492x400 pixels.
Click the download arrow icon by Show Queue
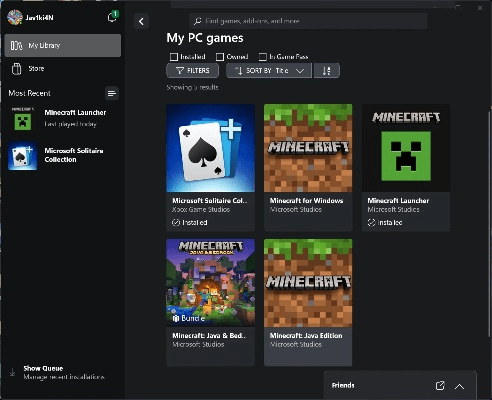(x=12, y=372)
